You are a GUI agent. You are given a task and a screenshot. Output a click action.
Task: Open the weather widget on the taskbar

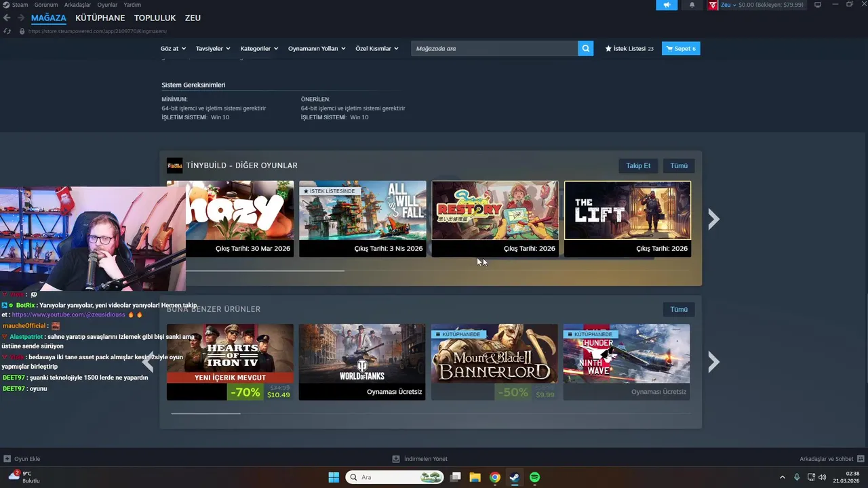click(24, 476)
